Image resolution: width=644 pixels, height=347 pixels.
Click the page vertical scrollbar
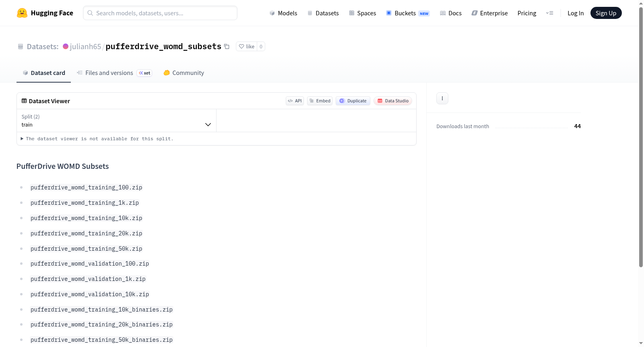(x=641, y=137)
